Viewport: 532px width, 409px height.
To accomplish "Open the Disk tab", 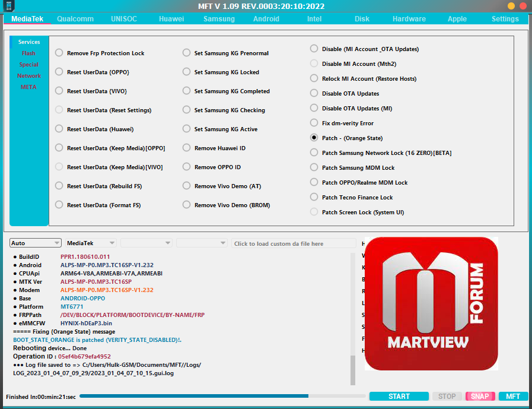I will pyautogui.click(x=362, y=19).
